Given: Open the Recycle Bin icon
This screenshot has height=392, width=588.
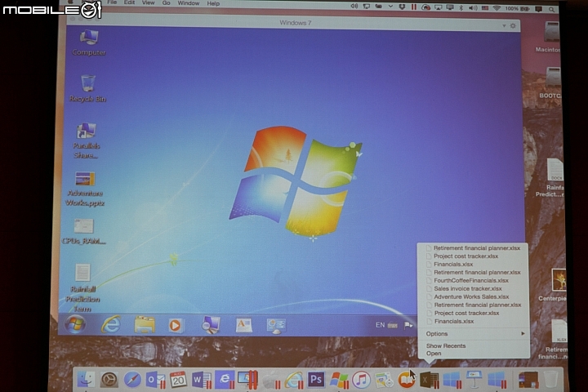Looking at the screenshot, I should pyautogui.click(x=87, y=88).
